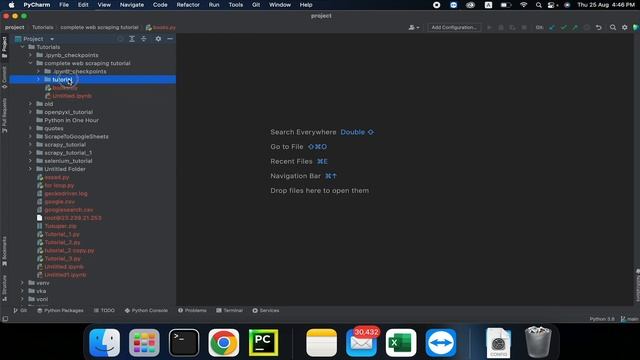This screenshot has height=360, width=640.
Task: Select the googlesearch.csv file
Action: (69, 210)
